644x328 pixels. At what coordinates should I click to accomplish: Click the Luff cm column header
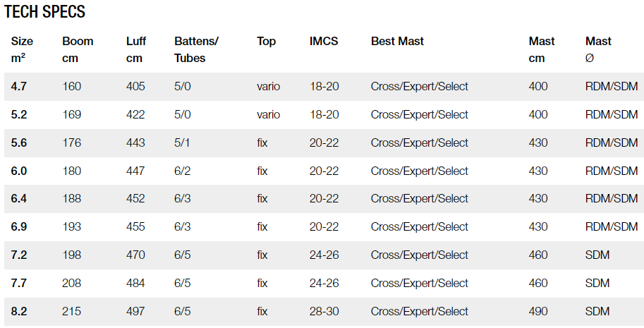(136, 49)
